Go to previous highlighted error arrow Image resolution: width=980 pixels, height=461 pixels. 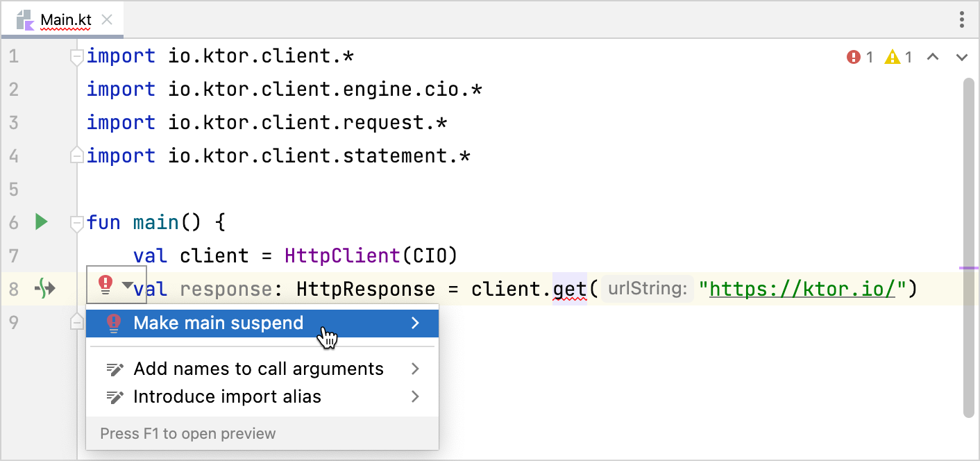(933, 57)
